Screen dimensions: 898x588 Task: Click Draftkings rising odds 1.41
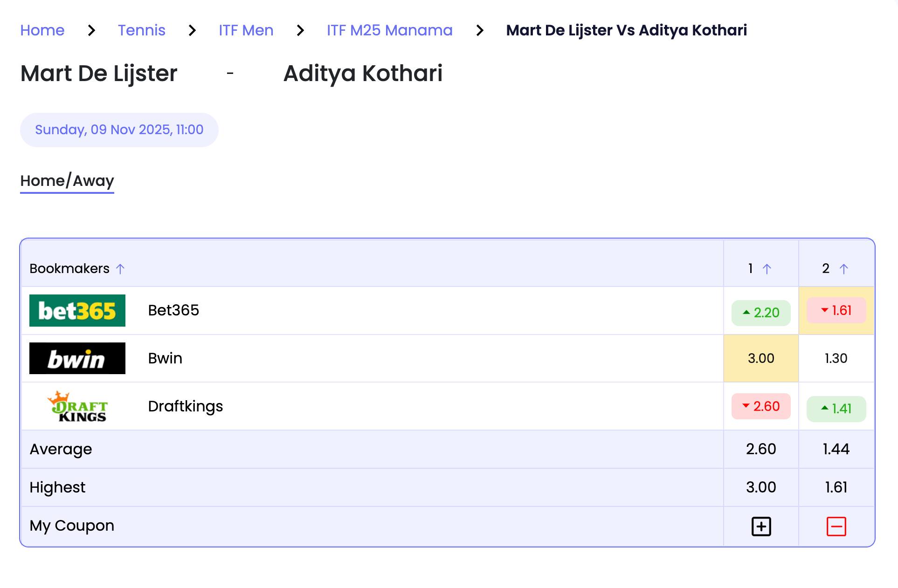(x=836, y=409)
